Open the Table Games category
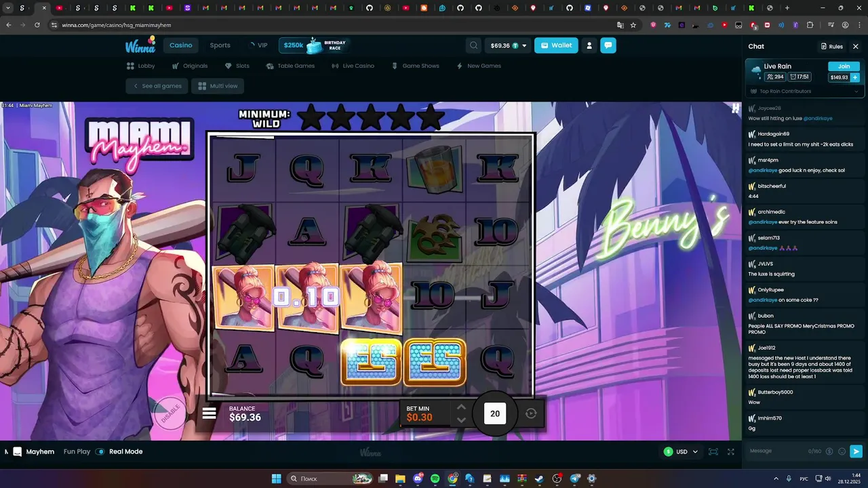This screenshot has height=488, width=868. [290, 66]
